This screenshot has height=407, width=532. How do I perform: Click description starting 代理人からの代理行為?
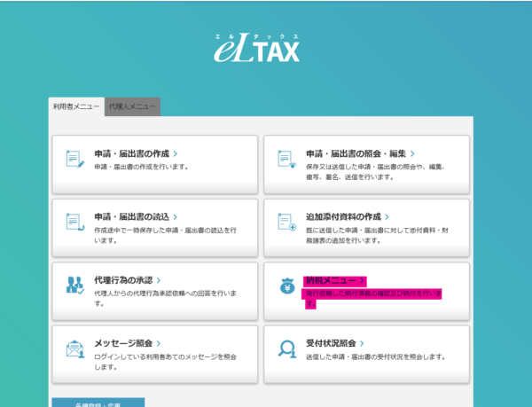pos(165,299)
